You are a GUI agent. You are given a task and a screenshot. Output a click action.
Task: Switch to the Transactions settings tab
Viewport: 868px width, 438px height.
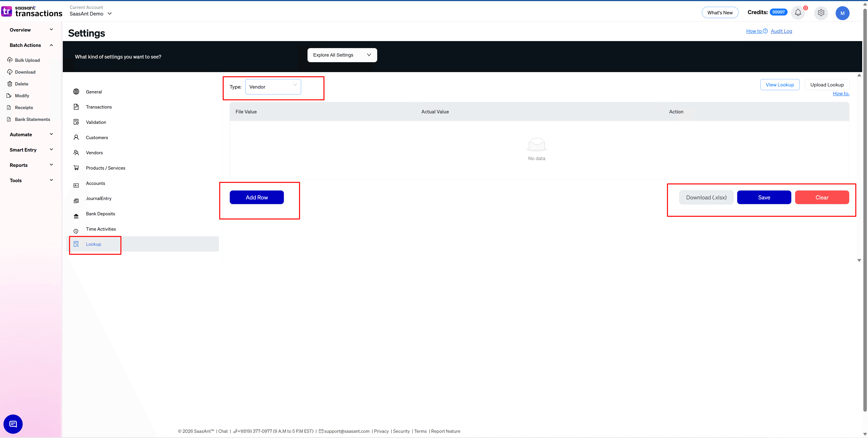coord(99,107)
